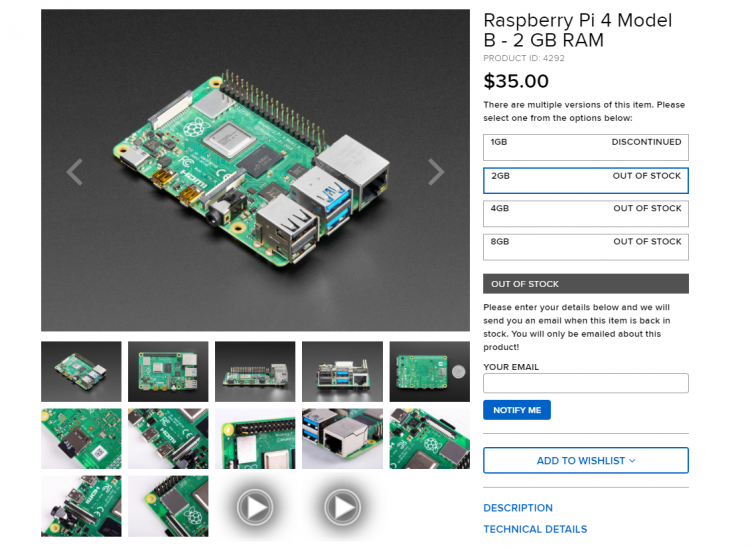Open the Technical Details section link
The width and height of the screenshot is (750, 548).
click(534, 529)
